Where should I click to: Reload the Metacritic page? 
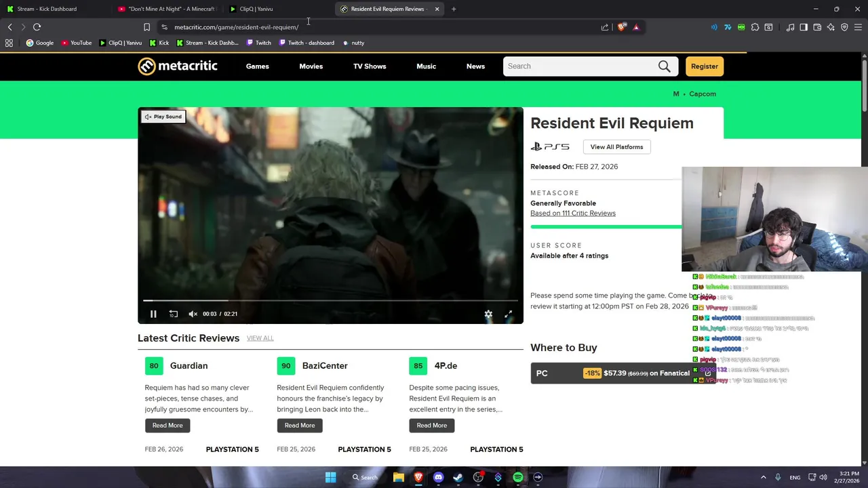(37, 27)
